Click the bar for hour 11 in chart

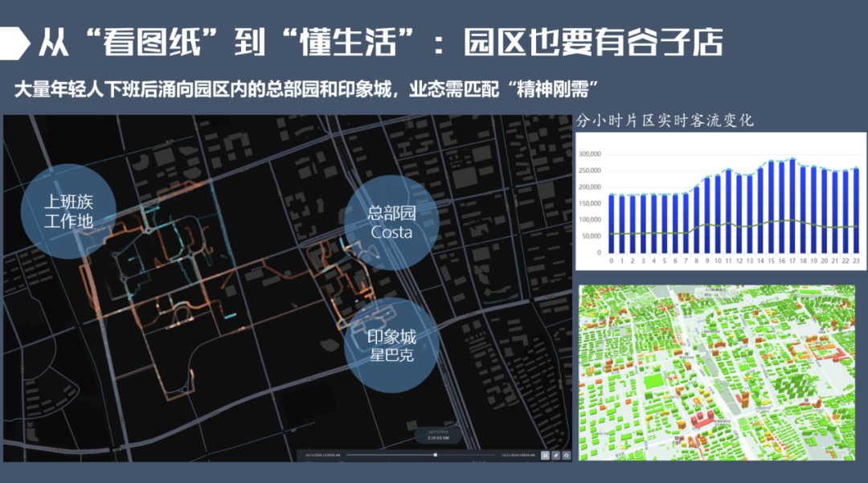(x=728, y=211)
